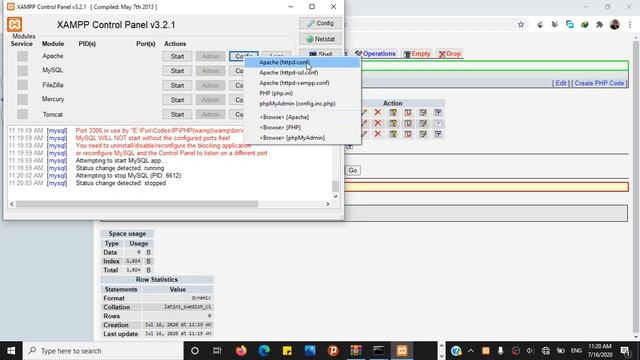Click the Unique icon in first Action row
The image size is (640, 360).
tap(408, 112)
